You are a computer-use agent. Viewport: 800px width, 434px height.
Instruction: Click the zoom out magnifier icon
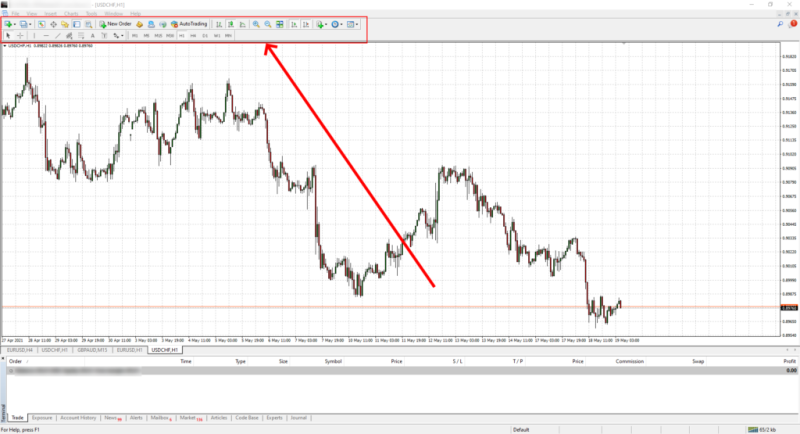268,23
